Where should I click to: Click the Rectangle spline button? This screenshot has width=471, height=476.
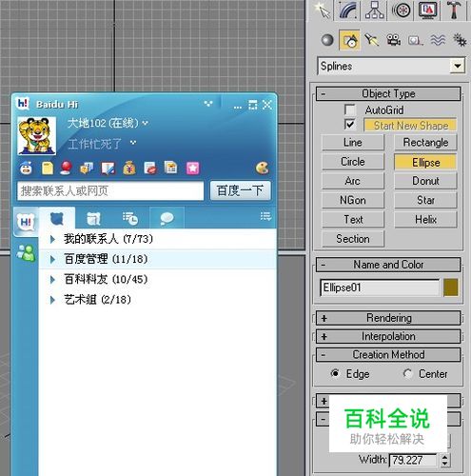coord(425,142)
